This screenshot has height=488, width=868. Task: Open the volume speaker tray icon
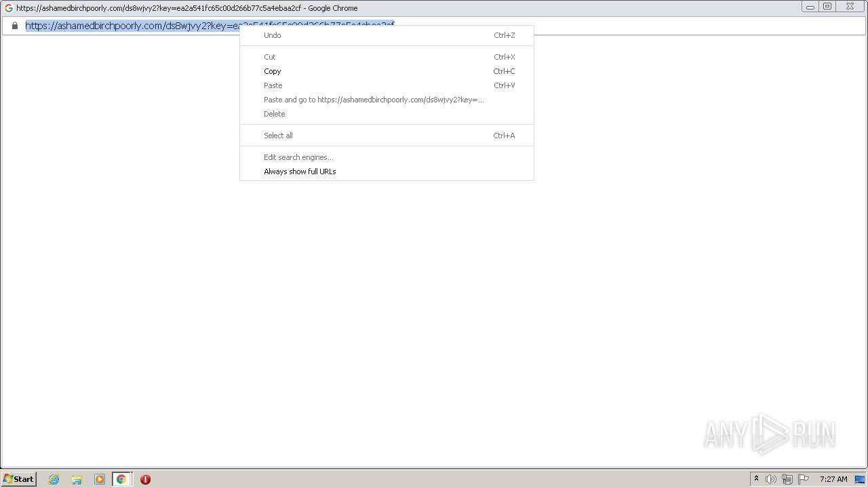click(x=771, y=479)
